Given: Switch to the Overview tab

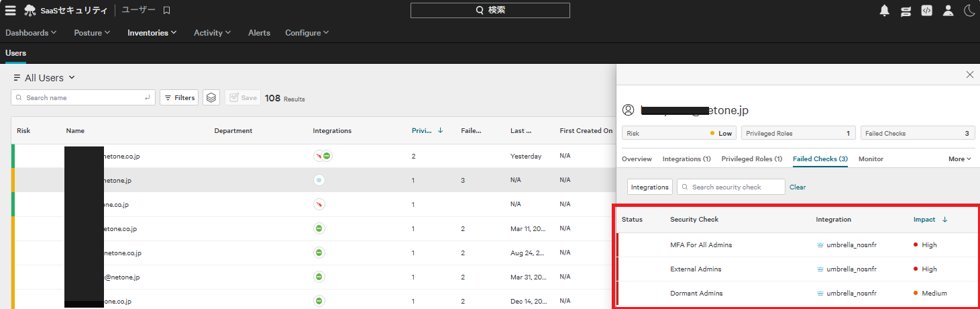Looking at the screenshot, I should pyautogui.click(x=637, y=159).
